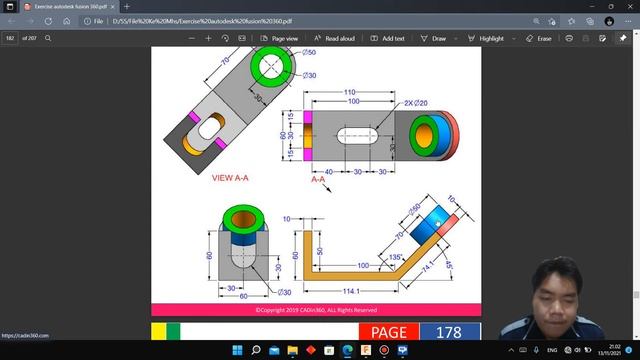640x360 pixels.
Task: Print the PDF document
Action: point(569,38)
